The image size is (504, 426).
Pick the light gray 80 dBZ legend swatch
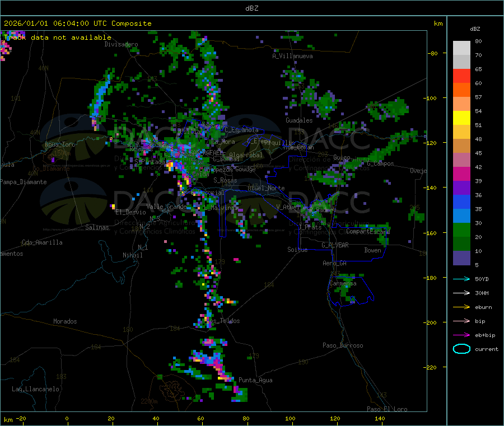pos(461,48)
